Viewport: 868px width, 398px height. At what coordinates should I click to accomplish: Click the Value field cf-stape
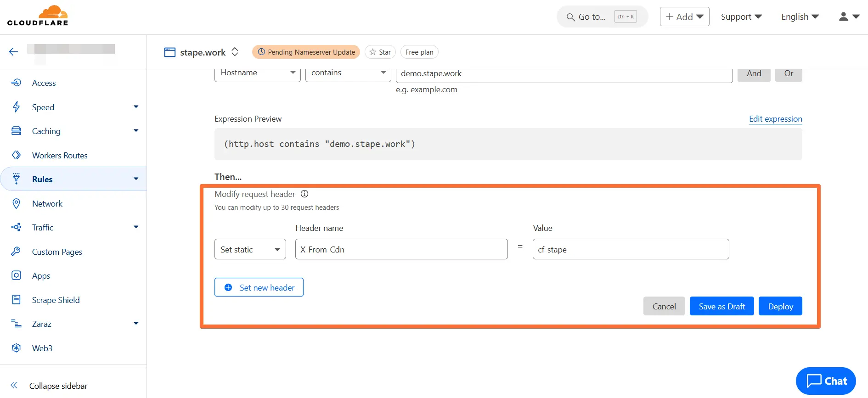pyautogui.click(x=631, y=249)
